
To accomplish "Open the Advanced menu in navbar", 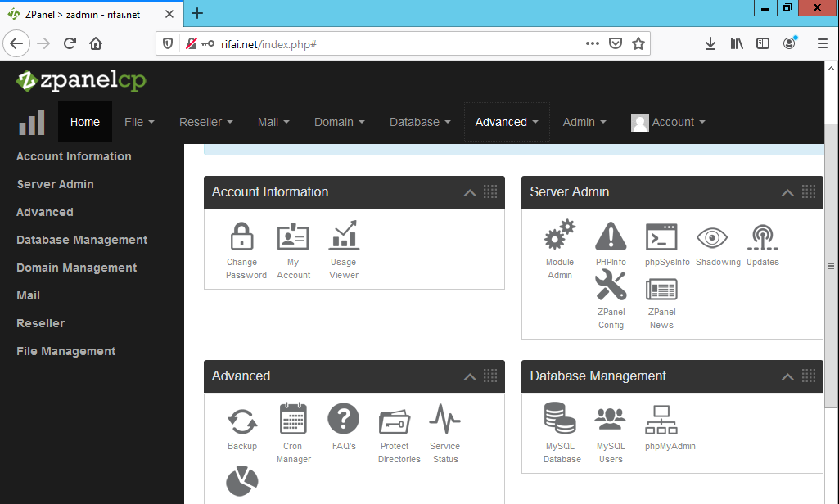I will tap(506, 122).
